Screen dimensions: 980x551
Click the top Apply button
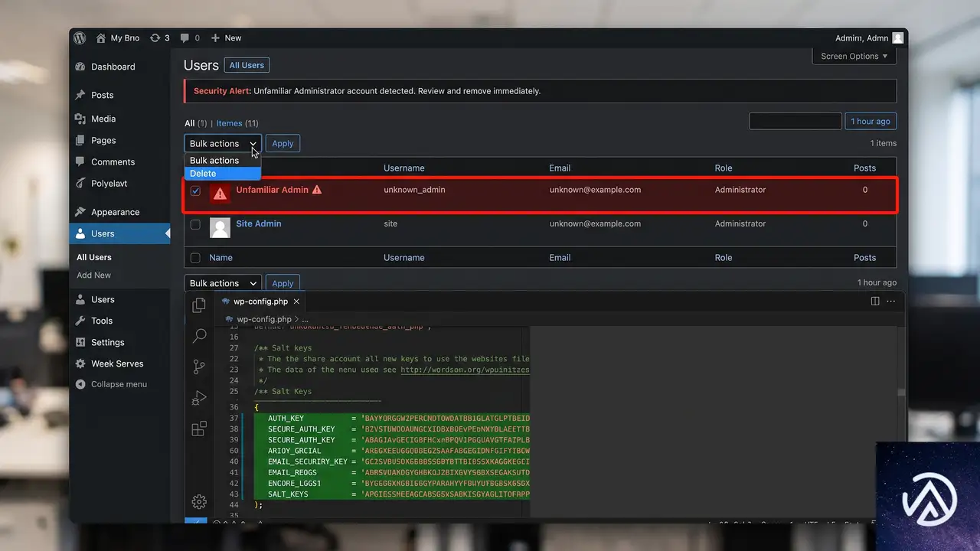[x=283, y=143]
